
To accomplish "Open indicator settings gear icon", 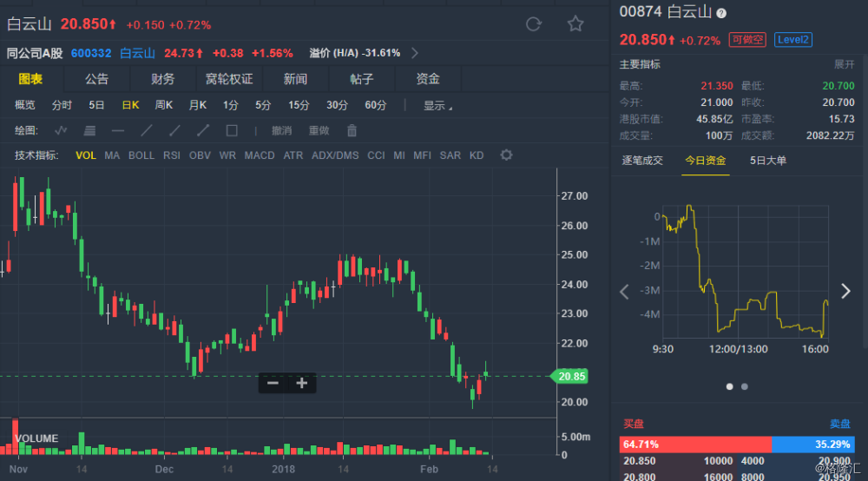I will [x=506, y=155].
